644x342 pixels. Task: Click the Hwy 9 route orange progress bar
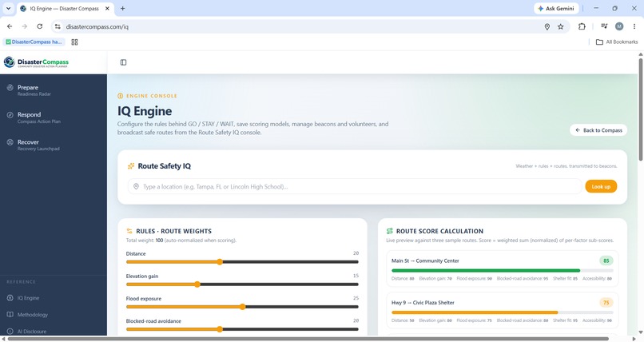pos(475,312)
